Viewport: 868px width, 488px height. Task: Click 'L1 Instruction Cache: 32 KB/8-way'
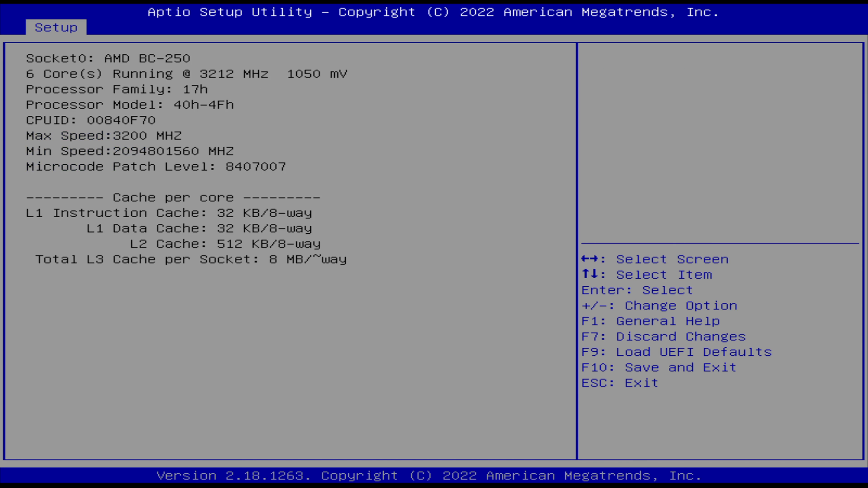(169, 213)
